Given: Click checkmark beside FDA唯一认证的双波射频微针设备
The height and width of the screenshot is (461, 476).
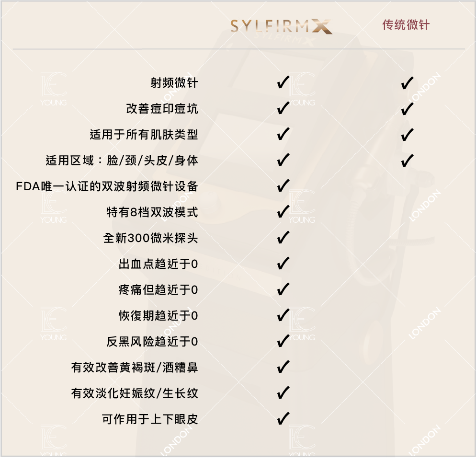Looking at the screenshot, I should (283, 185).
